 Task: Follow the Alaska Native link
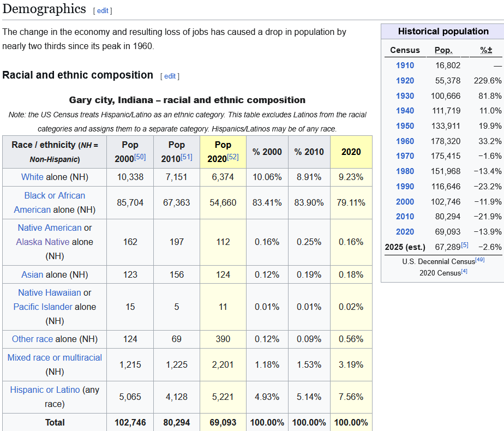(43, 242)
